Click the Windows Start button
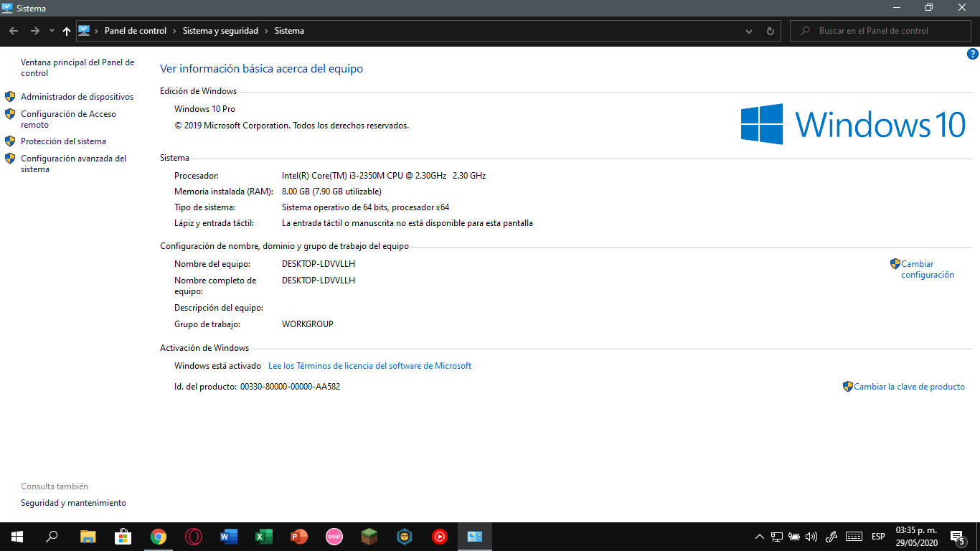This screenshot has height=551, width=980. pos(17,536)
